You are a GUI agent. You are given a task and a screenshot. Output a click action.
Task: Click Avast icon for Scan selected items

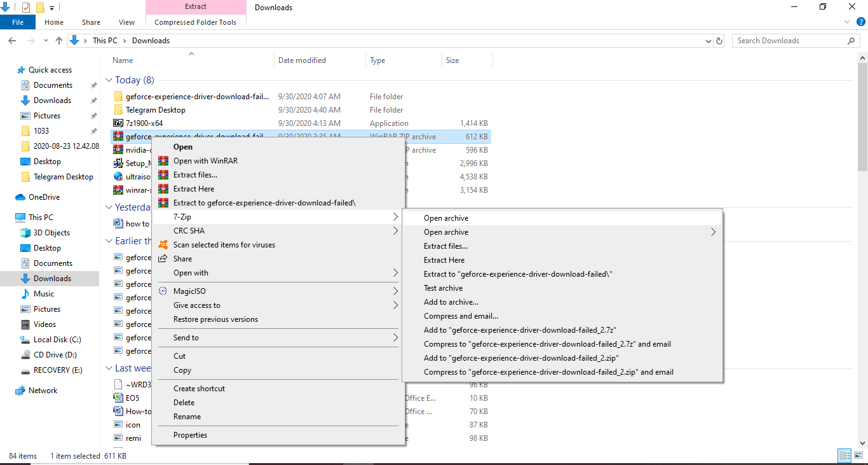163,245
